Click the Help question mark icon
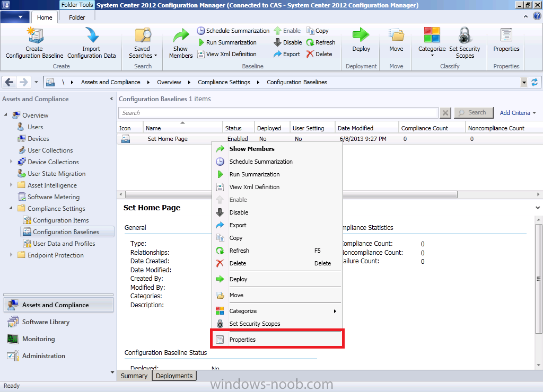 click(x=537, y=16)
